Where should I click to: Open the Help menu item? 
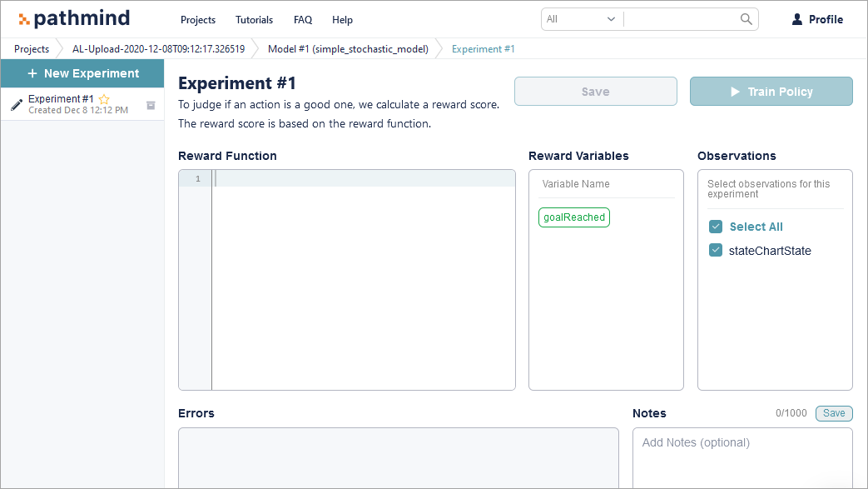342,19
